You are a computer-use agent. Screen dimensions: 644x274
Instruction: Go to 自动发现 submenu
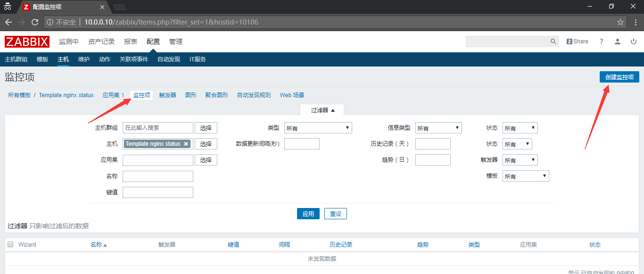[169, 59]
